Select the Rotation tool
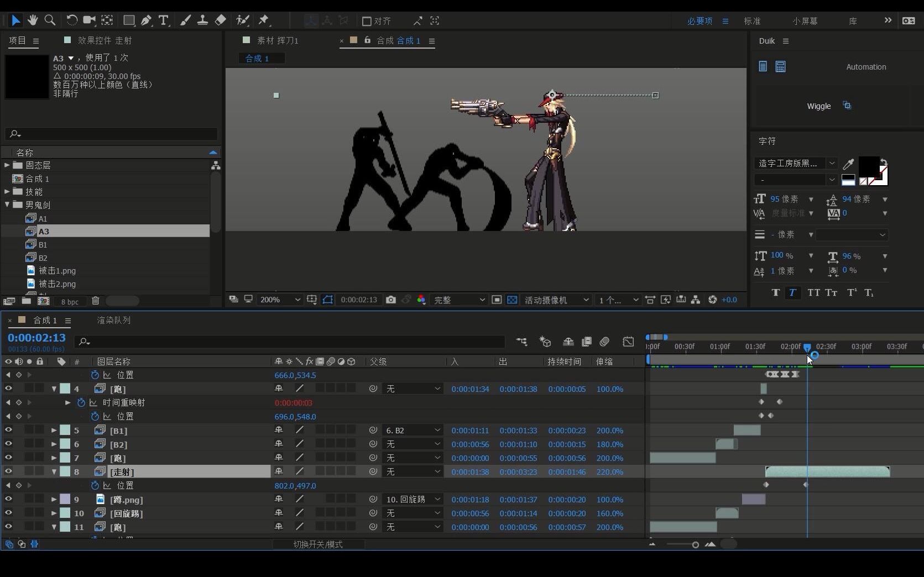This screenshot has height=577, width=924. pos(72,20)
